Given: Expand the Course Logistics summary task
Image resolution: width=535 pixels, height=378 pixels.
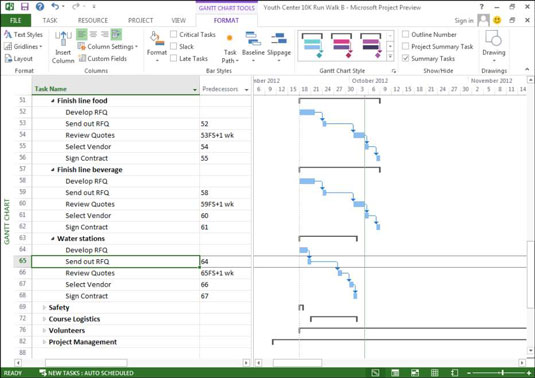Looking at the screenshot, I should pos(44,319).
